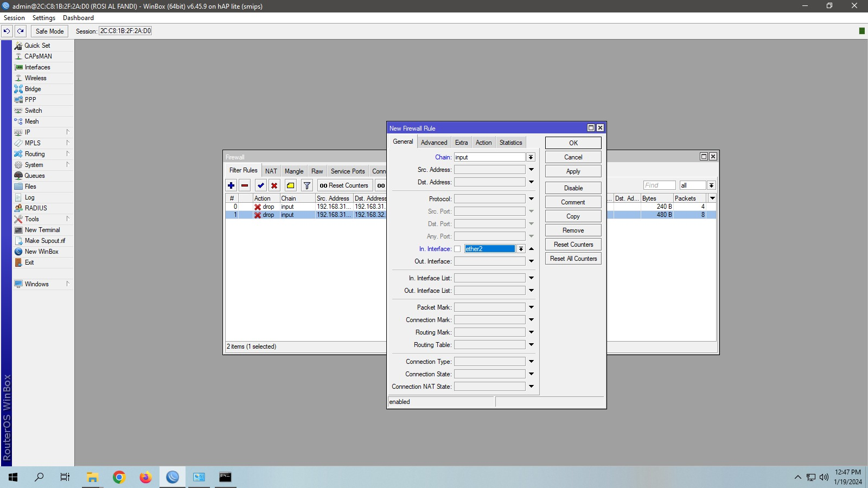Switch to the Statistics tab

click(x=510, y=143)
